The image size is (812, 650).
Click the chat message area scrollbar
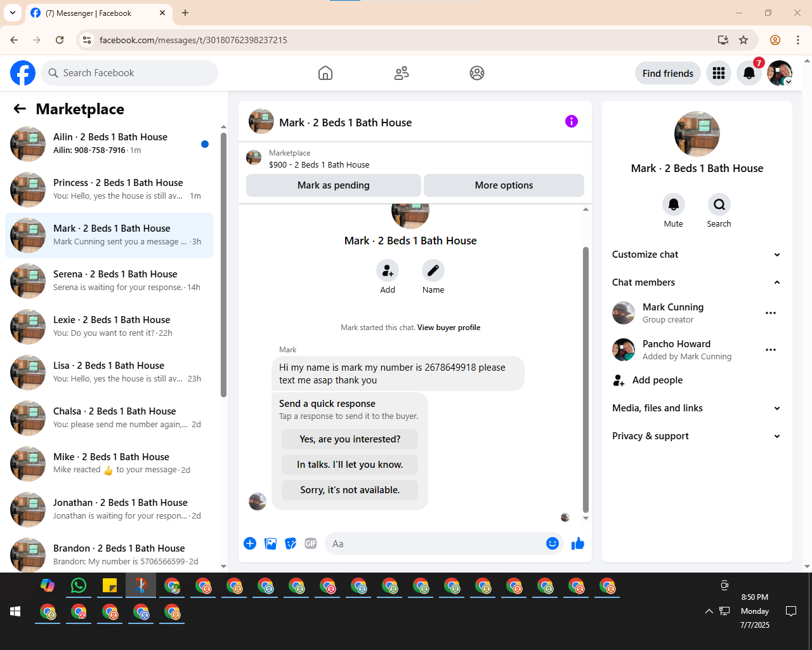pyautogui.click(x=586, y=380)
